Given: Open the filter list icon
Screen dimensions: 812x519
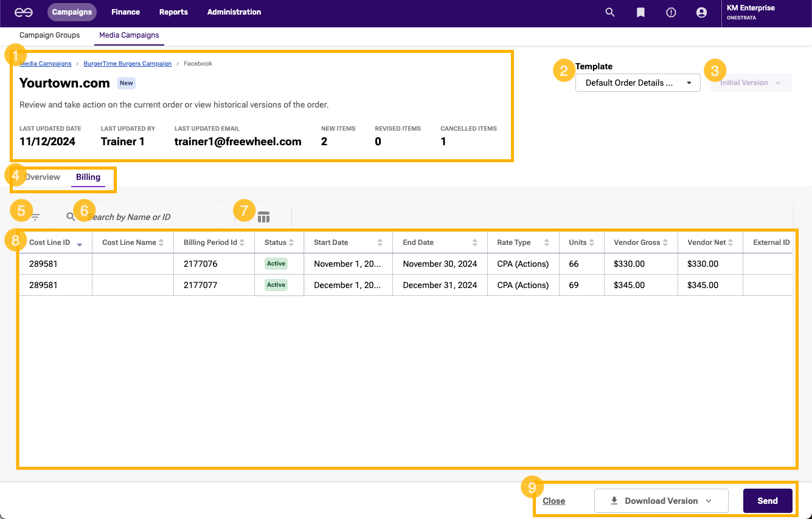Looking at the screenshot, I should pyautogui.click(x=36, y=217).
